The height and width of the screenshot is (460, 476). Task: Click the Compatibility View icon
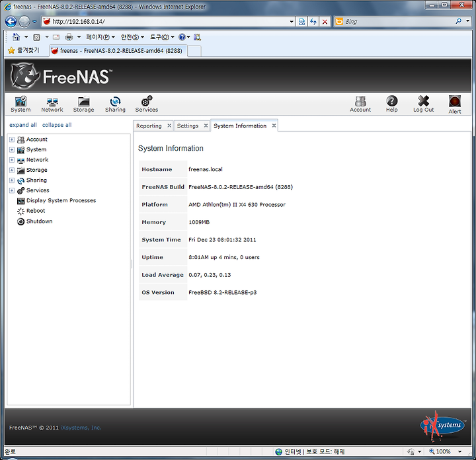pos(301,22)
